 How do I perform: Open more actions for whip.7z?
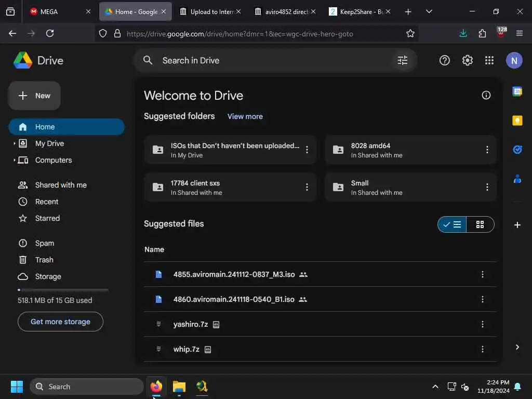[483, 349]
